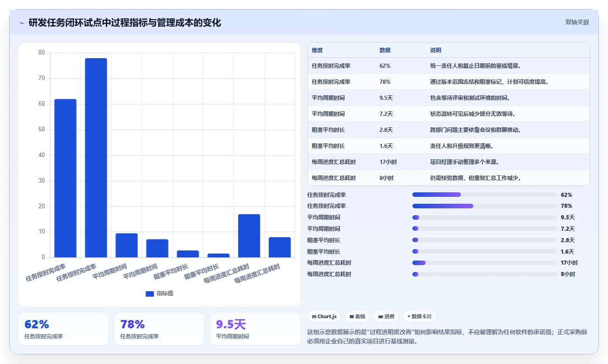Click the 80 tick on the y-axis
This screenshot has height=364, width=608.
(x=42, y=53)
